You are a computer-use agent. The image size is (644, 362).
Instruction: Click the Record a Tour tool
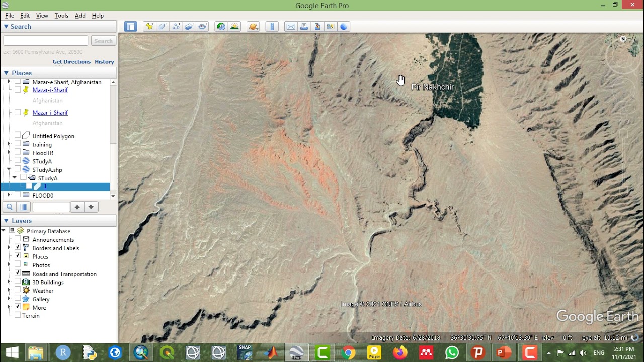tap(203, 27)
